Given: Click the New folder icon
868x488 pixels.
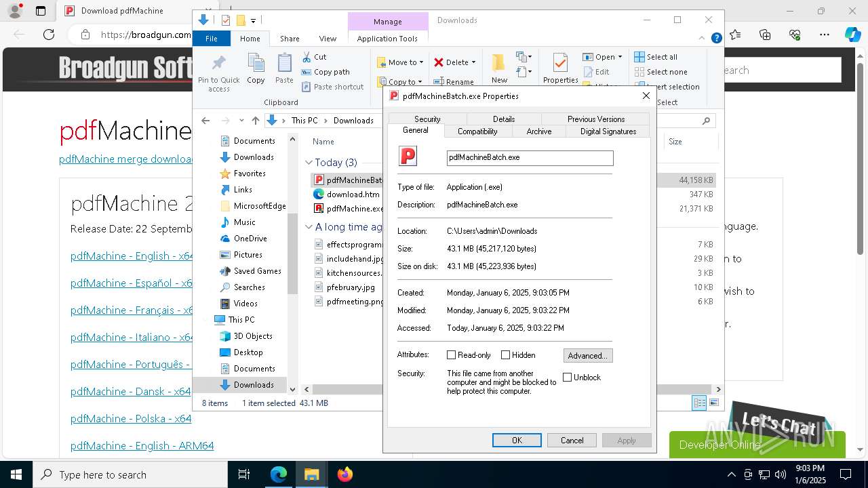Looking at the screenshot, I should click(x=499, y=63).
